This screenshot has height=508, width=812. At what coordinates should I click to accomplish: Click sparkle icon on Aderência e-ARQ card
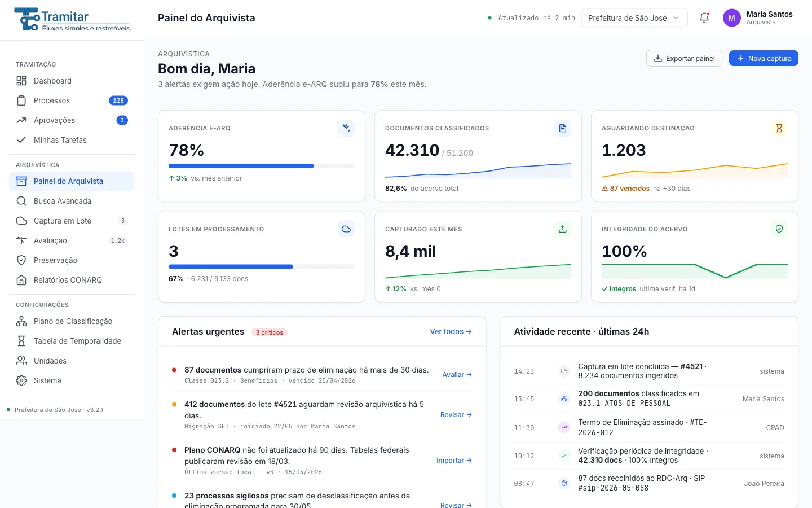pyautogui.click(x=346, y=128)
